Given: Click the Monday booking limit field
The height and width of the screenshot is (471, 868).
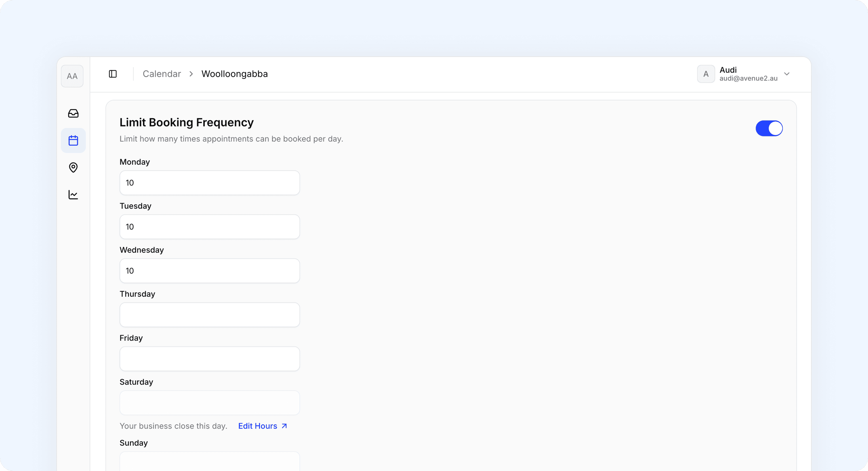Looking at the screenshot, I should coord(210,183).
